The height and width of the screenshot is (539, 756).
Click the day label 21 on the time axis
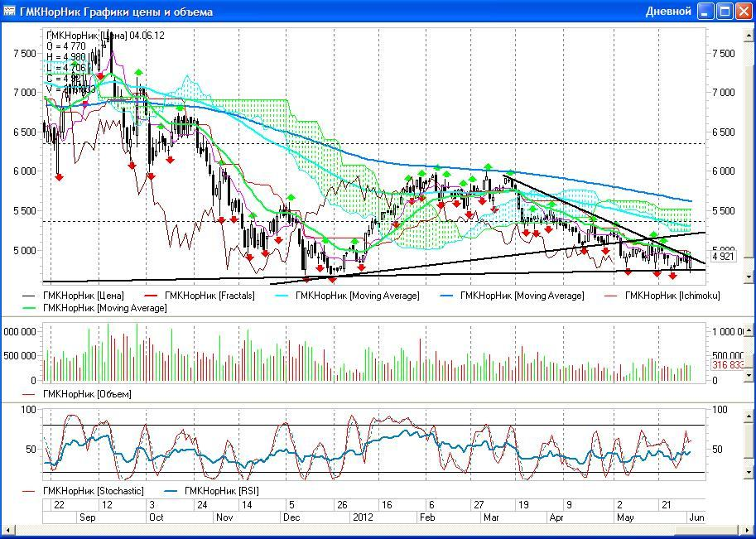[667, 505]
